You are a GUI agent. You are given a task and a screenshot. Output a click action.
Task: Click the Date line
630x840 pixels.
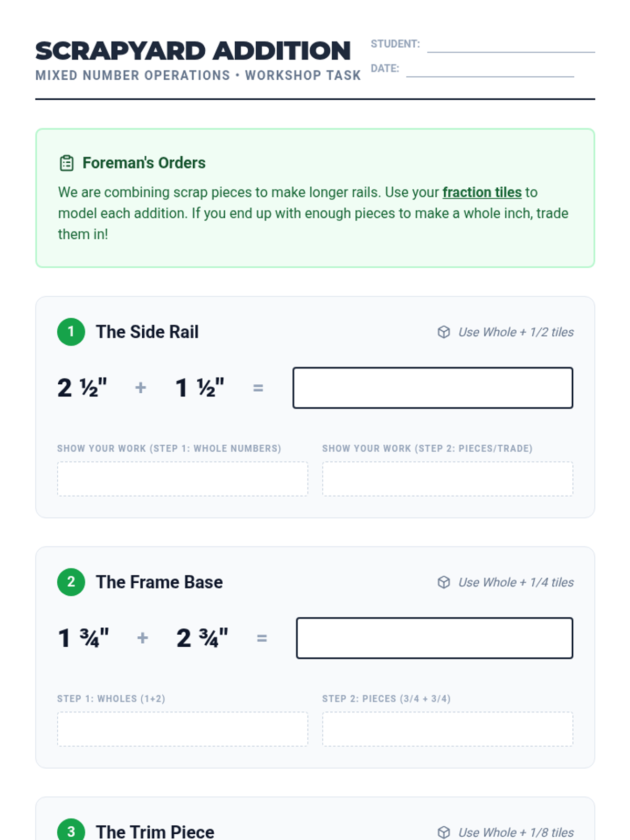(x=489, y=71)
